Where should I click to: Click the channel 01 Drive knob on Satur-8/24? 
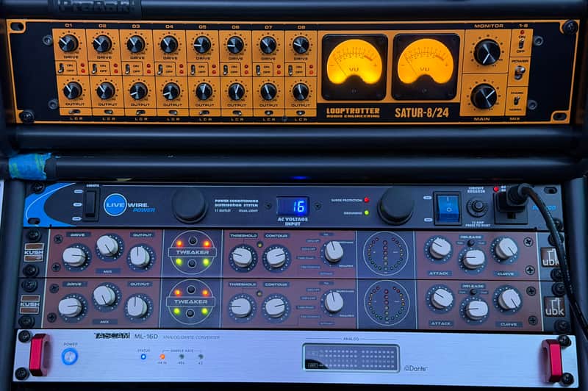(68, 43)
